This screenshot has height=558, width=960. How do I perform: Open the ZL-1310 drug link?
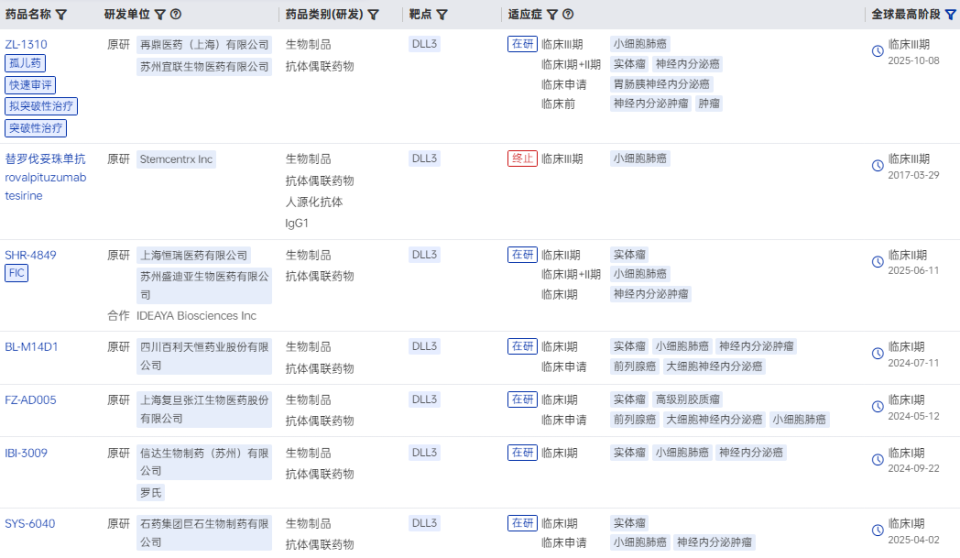click(26, 44)
